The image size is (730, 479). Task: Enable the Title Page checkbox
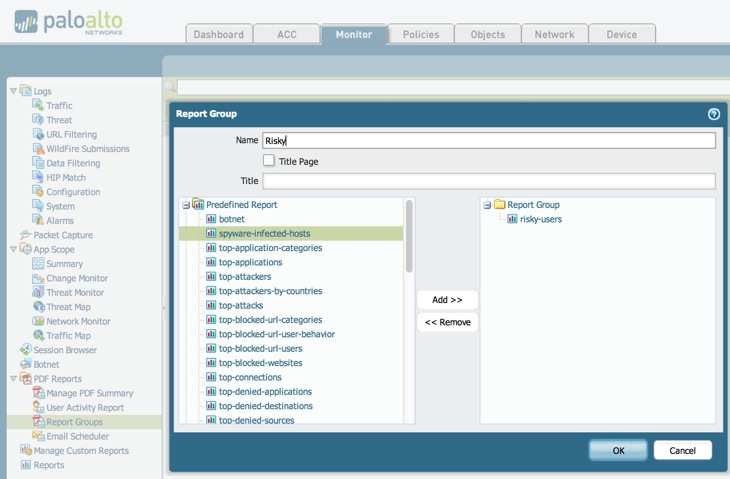pyautogui.click(x=269, y=161)
